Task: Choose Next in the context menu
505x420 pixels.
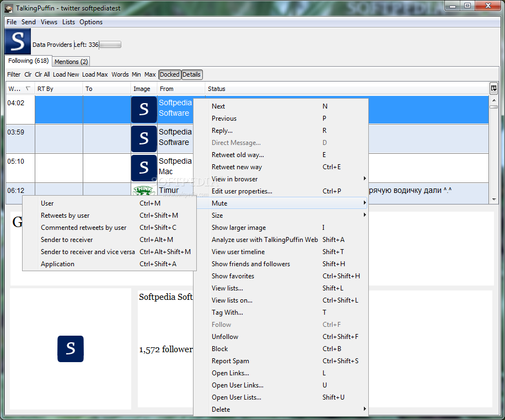Action: [x=281, y=106]
